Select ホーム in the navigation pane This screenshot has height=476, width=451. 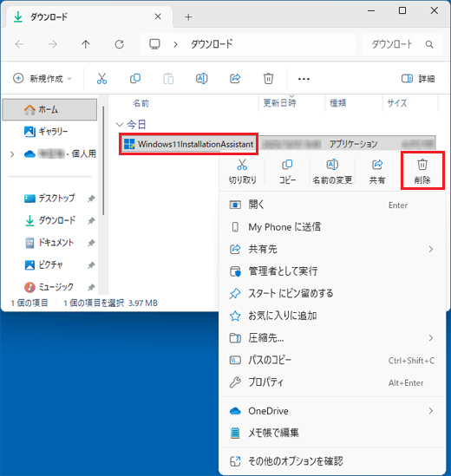(x=49, y=109)
